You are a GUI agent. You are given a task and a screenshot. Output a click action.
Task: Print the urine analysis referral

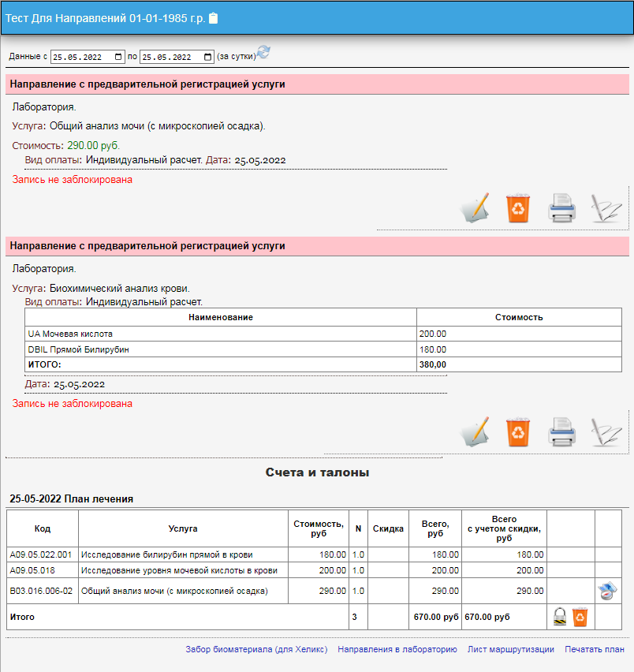click(563, 208)
